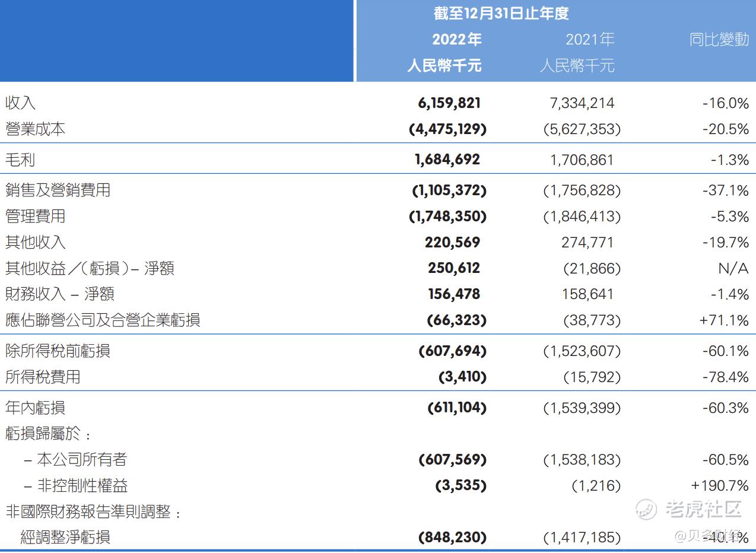Select the 2022年 column header
756x553 pixels.
[456, 40]
